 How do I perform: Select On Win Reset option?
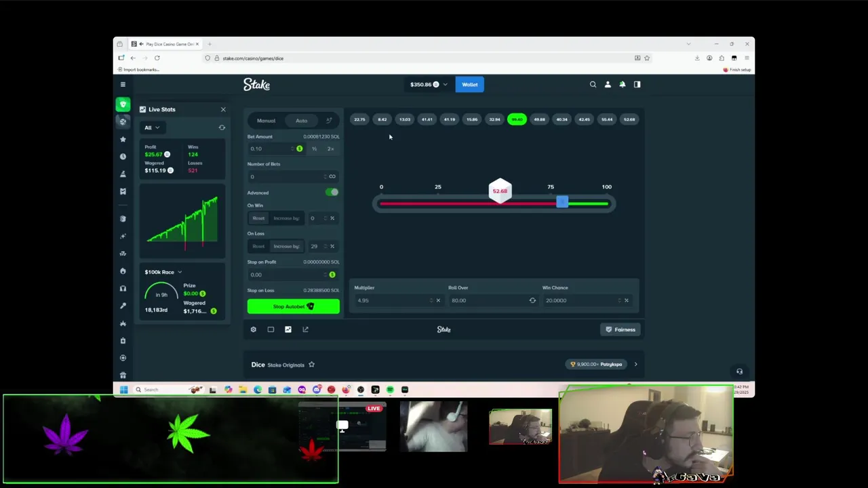[x=258, y=218]
